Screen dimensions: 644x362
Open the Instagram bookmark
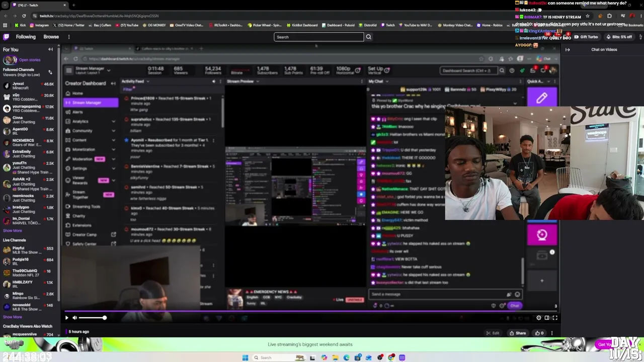39,25
